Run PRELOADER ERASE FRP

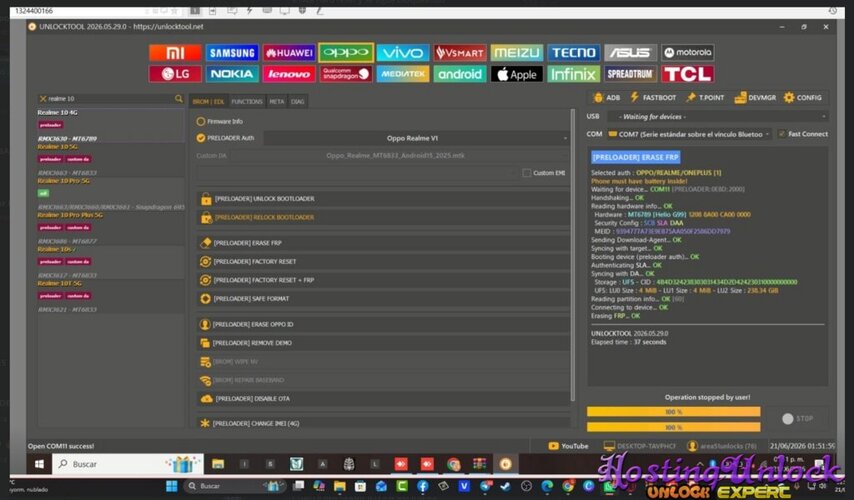point(383,243)
